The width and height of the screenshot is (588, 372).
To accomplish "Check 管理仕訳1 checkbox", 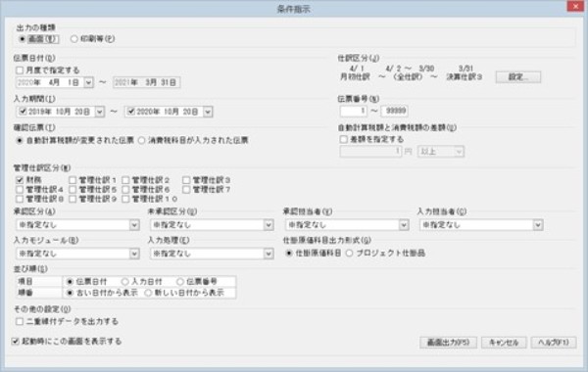I will [73, 180].
